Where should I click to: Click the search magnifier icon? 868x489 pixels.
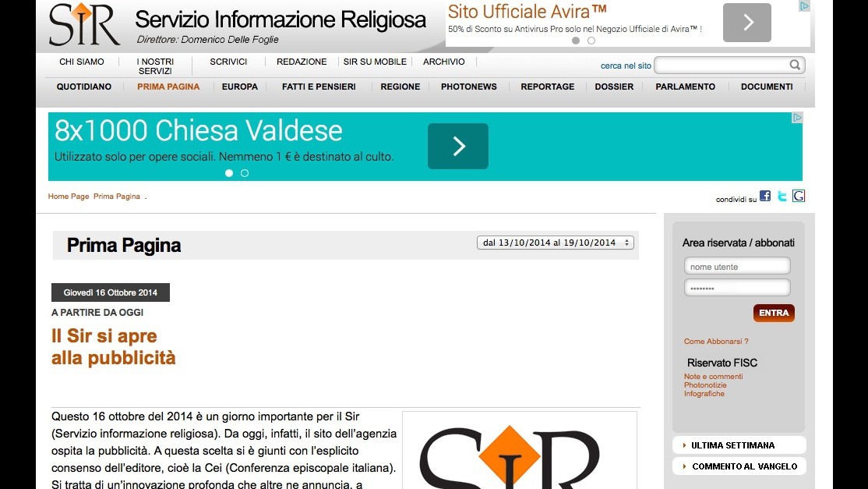click(x=795, y=66)
